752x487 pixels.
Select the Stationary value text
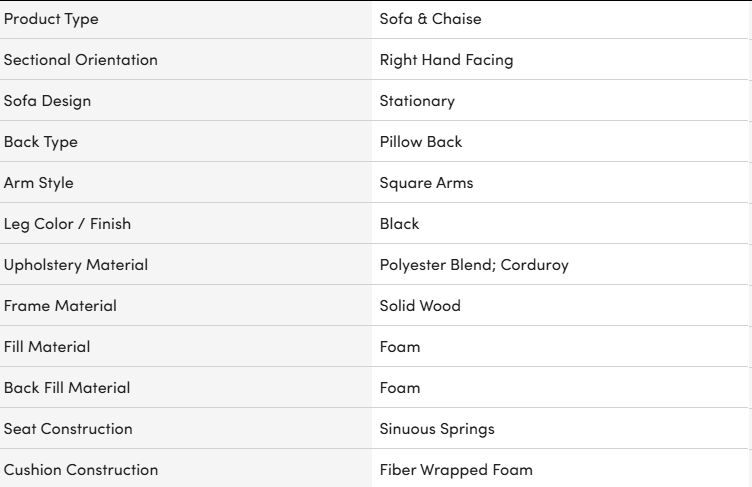click(x=417, y=102)
